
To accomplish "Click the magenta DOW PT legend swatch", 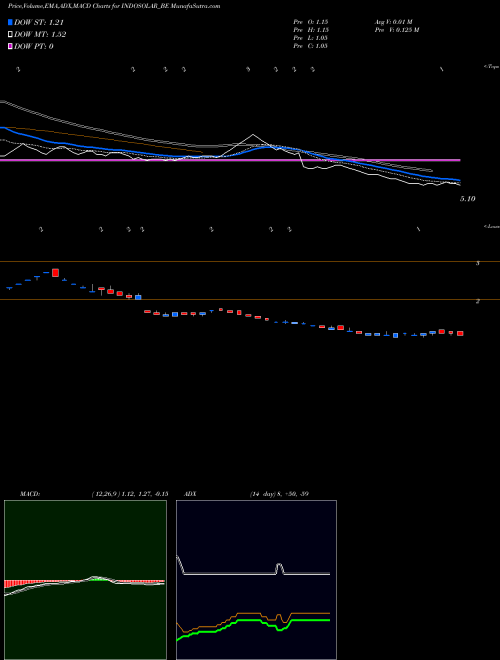I will (x=11, y=46).
